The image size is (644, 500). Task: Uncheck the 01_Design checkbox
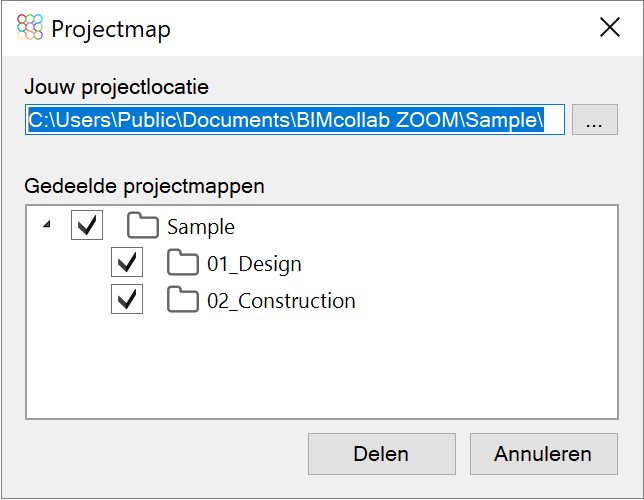(127, 262)
